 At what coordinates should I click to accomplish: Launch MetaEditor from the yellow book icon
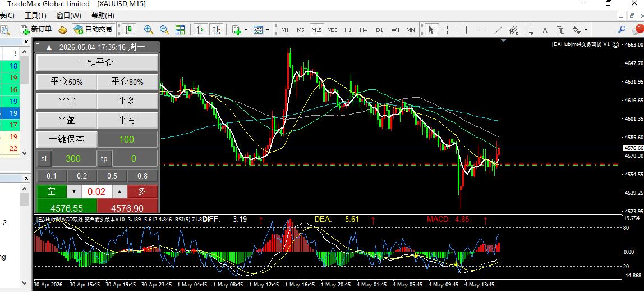[x=62, y=30]
